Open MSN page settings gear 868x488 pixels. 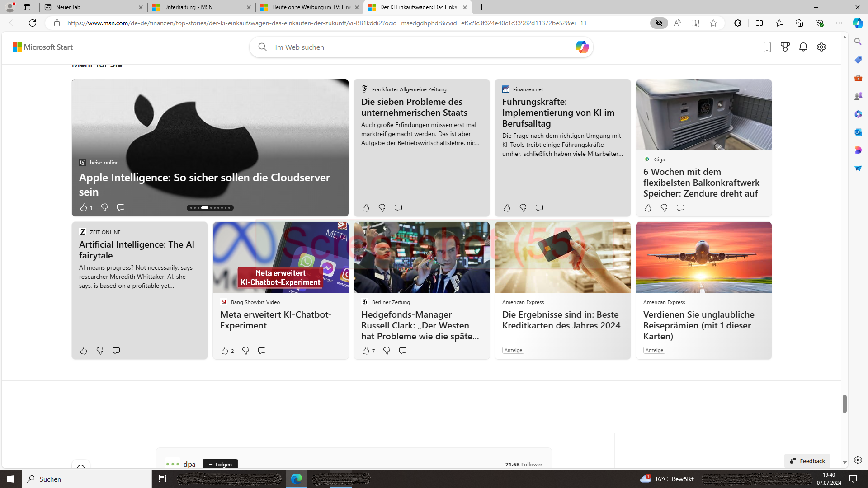pyautogui.click(x=821, y=47)
